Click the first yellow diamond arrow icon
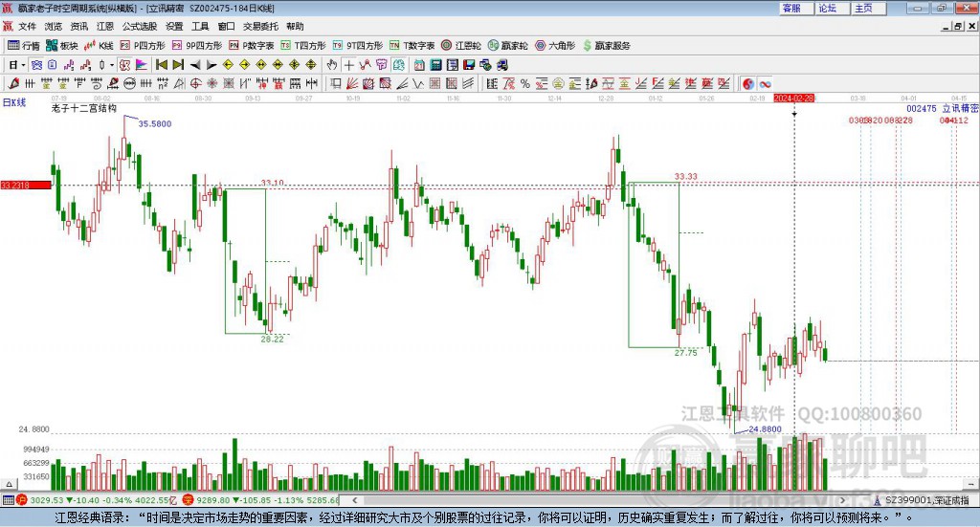This screenshot has width=980, height=527. [228, 65]
